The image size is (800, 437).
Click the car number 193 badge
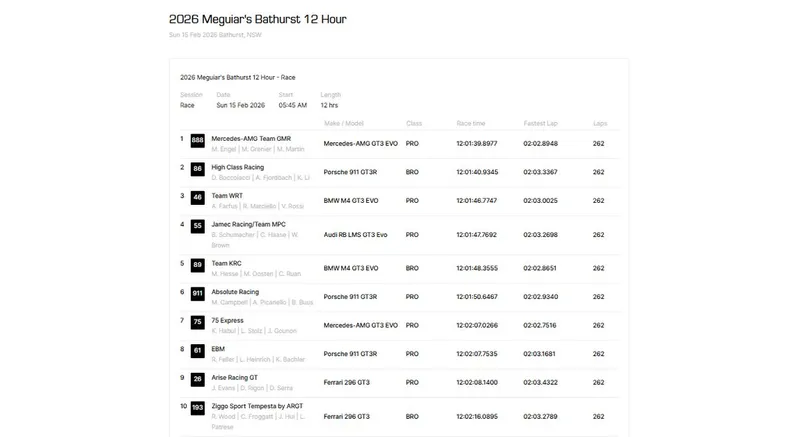(x=197, y=409)
